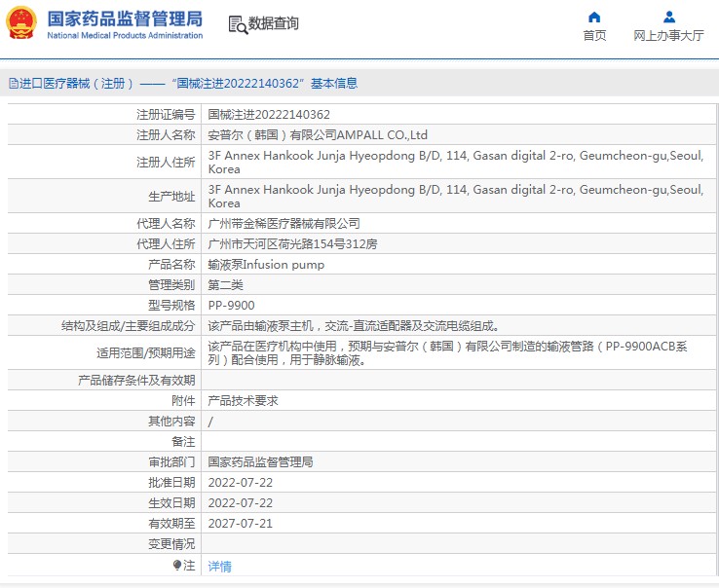Click the 生产地址 row label
This screenshot has height=588, width=719.
171,196
